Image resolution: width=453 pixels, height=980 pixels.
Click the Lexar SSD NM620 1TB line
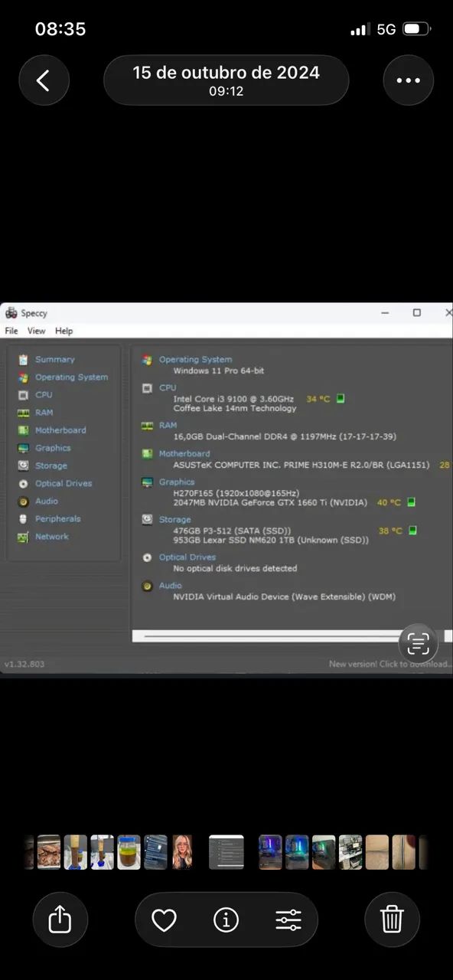(x=271, y=540)
